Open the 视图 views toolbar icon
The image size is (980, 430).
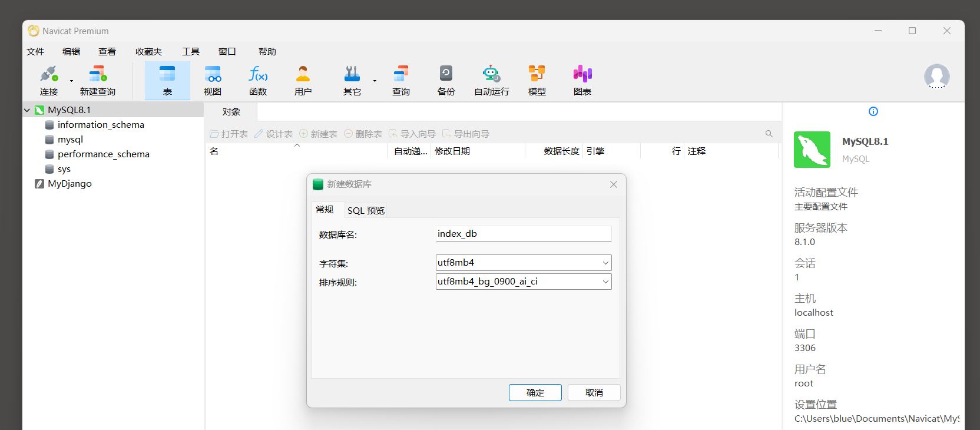(x=213, y=81)
